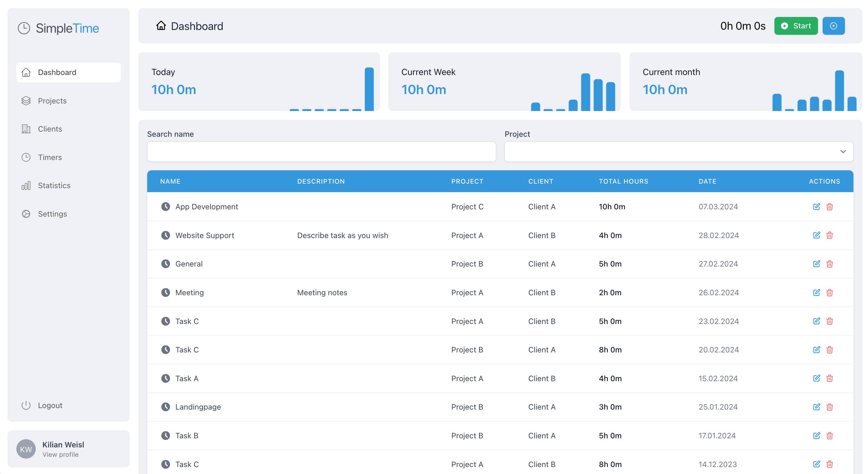Open Projects in the sidebar
Viewport: 868px width, 474px height.
[x=52, y=101]
